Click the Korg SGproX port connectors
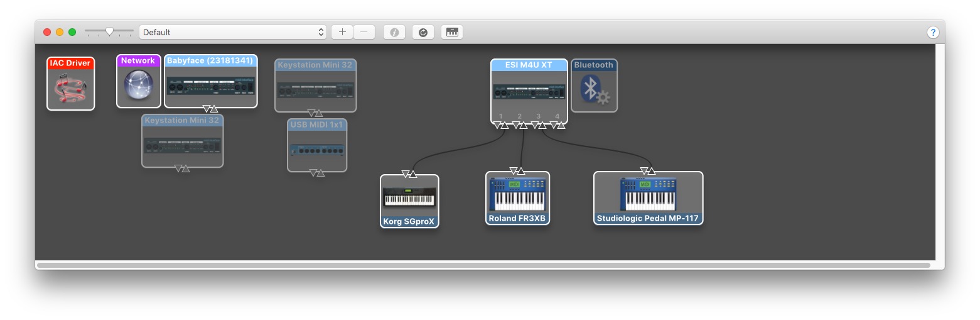 pyautogui.click(x=409, y=174)
